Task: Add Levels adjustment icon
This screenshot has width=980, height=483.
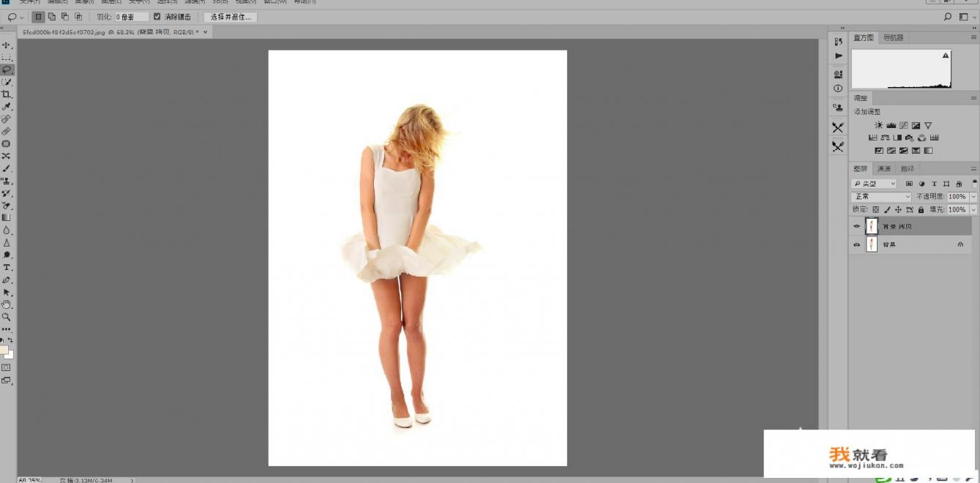Action: pyautogui.click(x=891, y=125)
